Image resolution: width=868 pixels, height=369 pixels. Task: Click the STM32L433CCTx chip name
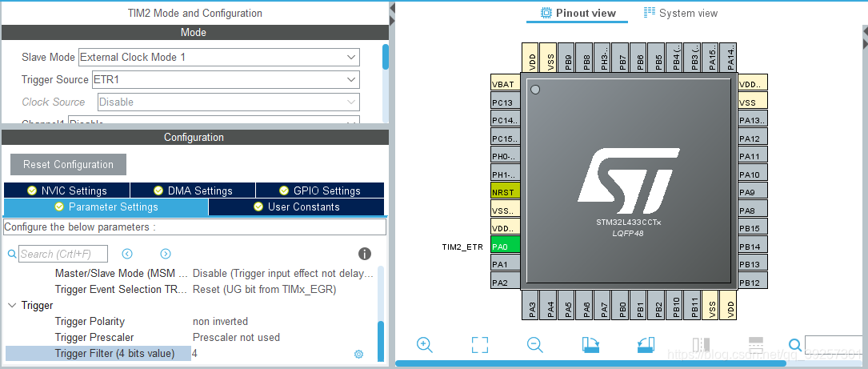628,223
